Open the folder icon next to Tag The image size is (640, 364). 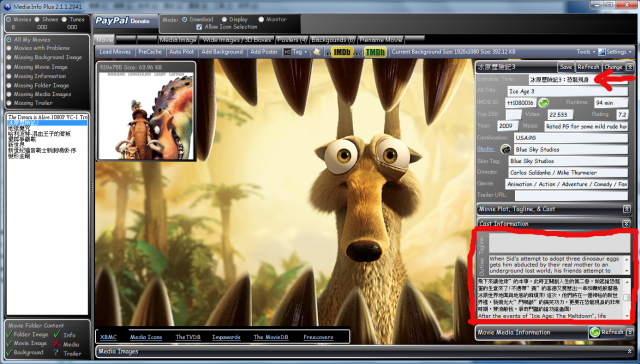click(x=316, y=52)
